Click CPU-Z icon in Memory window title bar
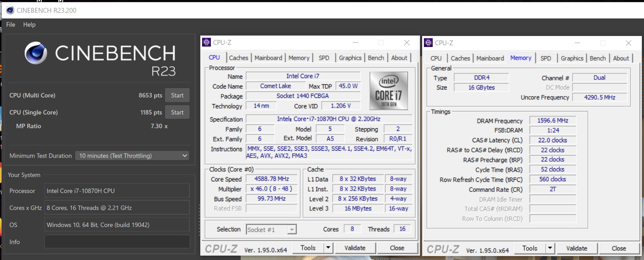Screen dimensions: 644x260 coord(428,43)
